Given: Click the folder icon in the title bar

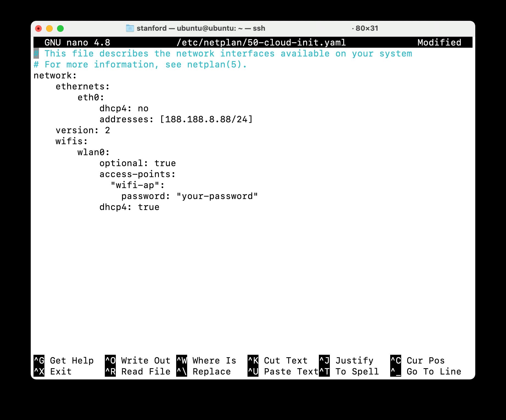Looking at the screenshot, I should coord(130,28).
